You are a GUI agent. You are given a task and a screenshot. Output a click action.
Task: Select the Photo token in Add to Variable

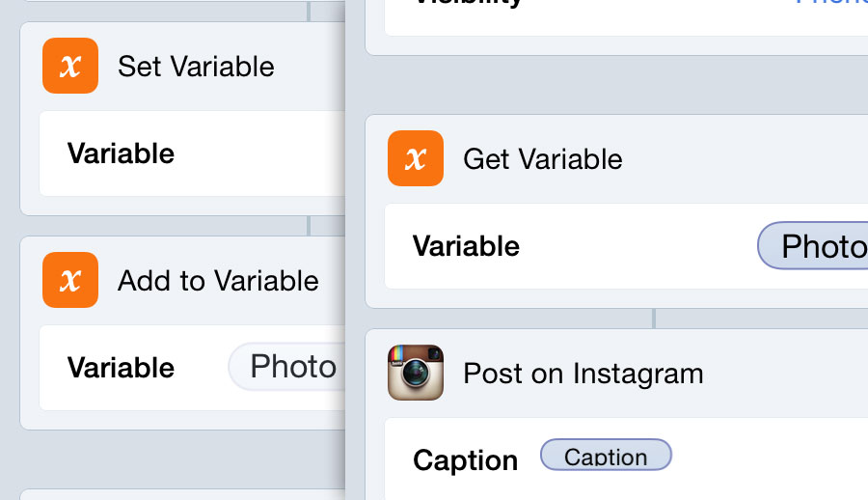[287, 367]
